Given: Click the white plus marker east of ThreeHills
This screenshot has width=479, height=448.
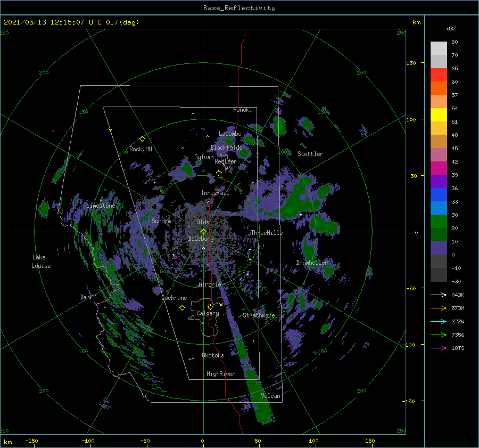Looking at the screenshot, I should [301, 214].
